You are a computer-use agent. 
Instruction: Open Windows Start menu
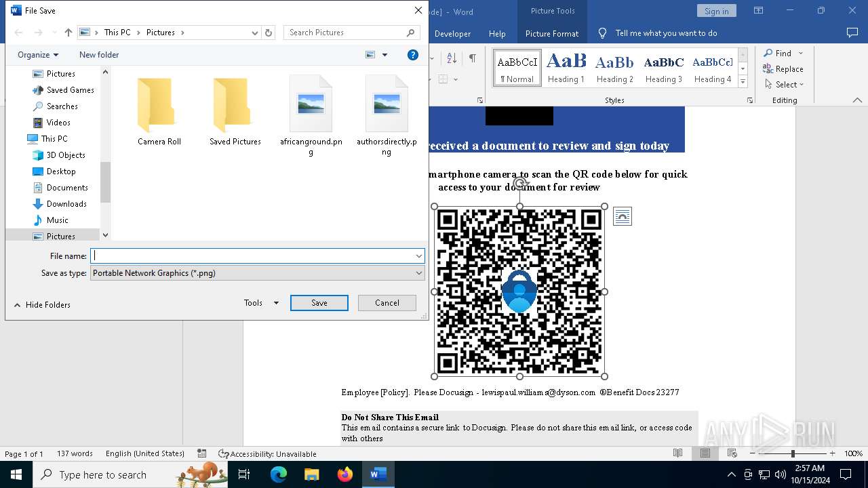(16, 474)
